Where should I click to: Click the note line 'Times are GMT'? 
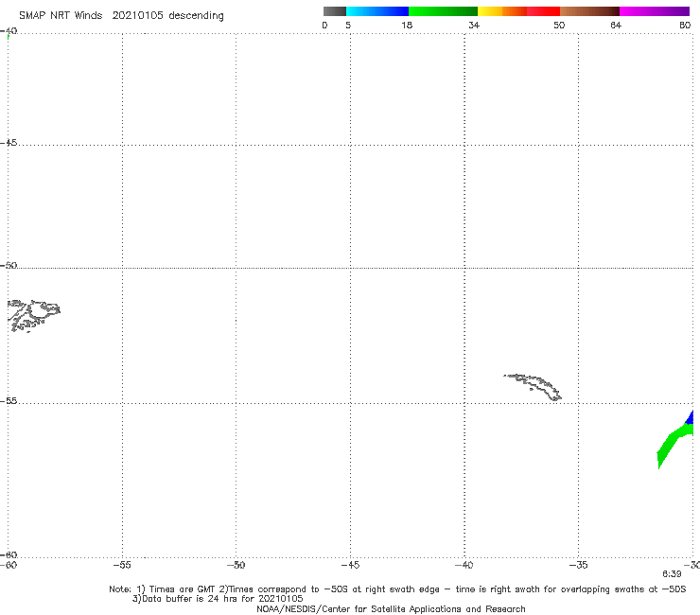[x=183, y=589]
